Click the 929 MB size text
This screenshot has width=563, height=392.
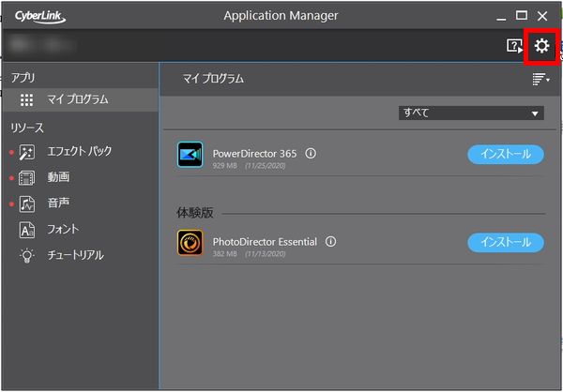[x=225, y=166]
